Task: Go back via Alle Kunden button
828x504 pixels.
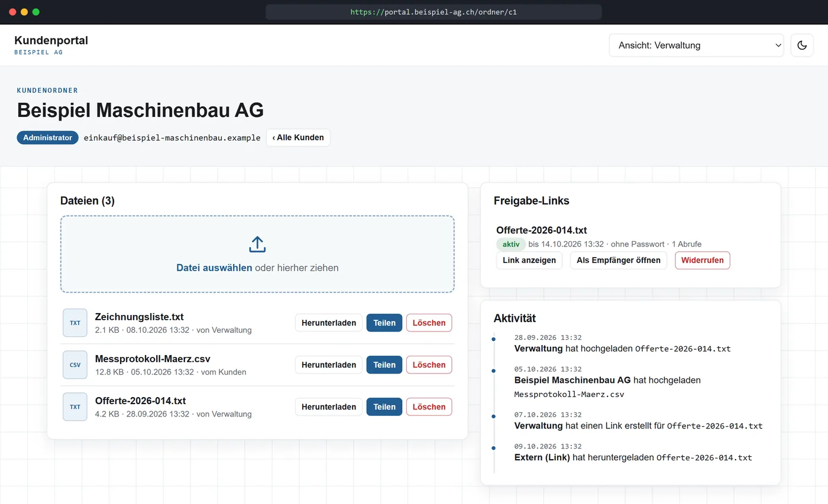Action: tap(298, 138)
